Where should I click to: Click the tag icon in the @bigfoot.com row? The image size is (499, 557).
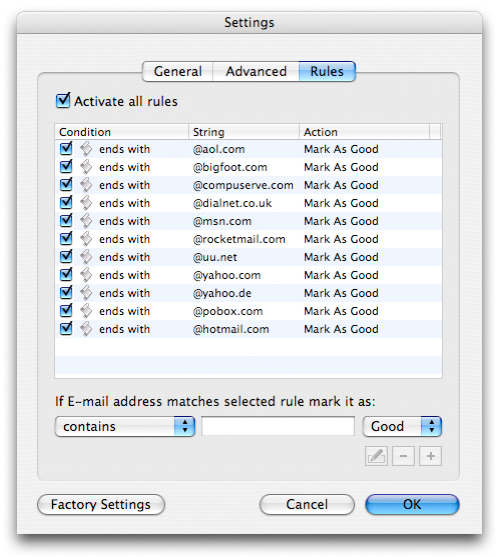86,167
